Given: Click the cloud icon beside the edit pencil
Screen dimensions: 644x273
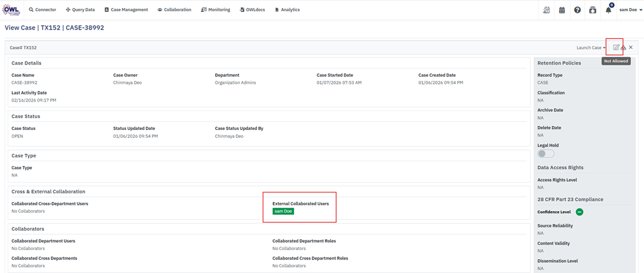Looking at the screenshot, I should [623, 48].
